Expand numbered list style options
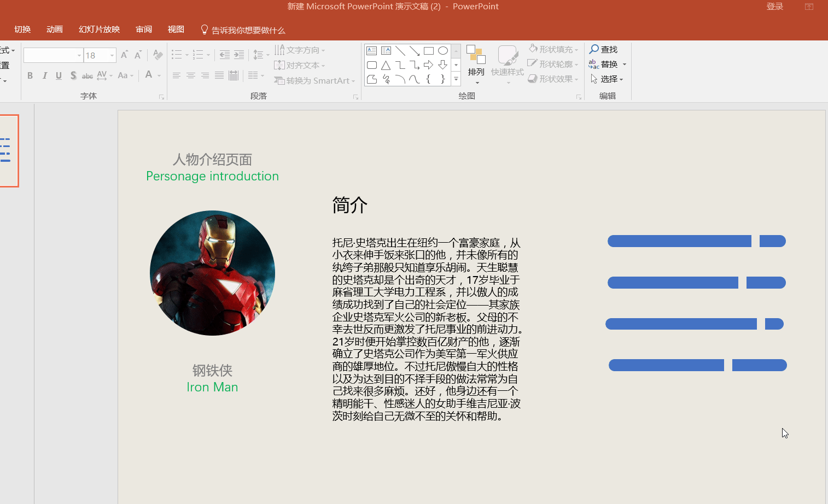The image size is (828, 504). 208,55
